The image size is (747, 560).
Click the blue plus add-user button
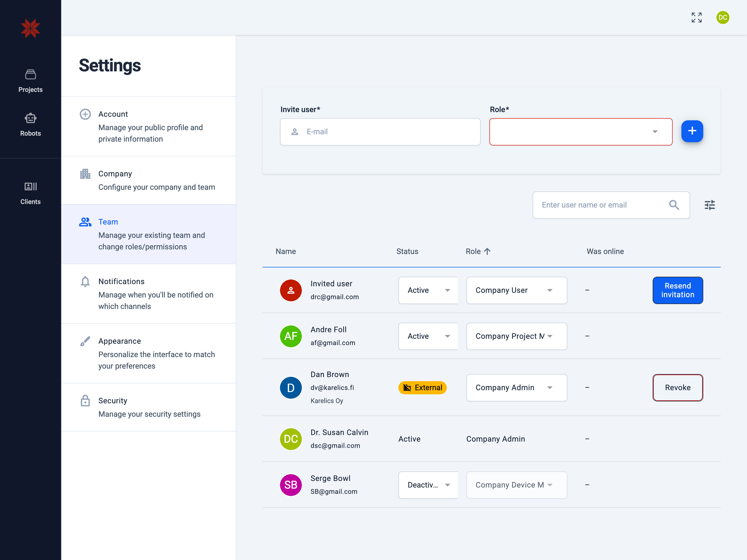tap(692, 132)
